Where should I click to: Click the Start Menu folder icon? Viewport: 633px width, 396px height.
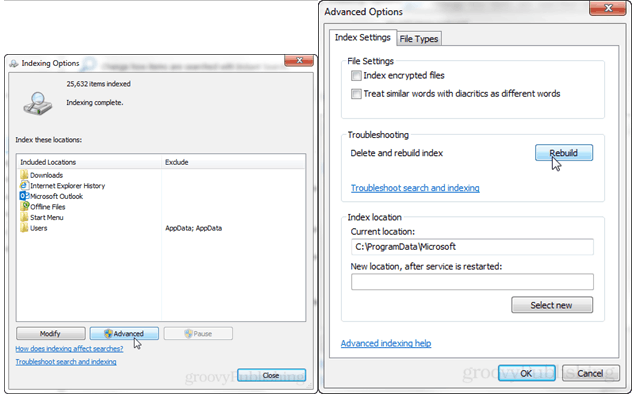click(24, 217)
